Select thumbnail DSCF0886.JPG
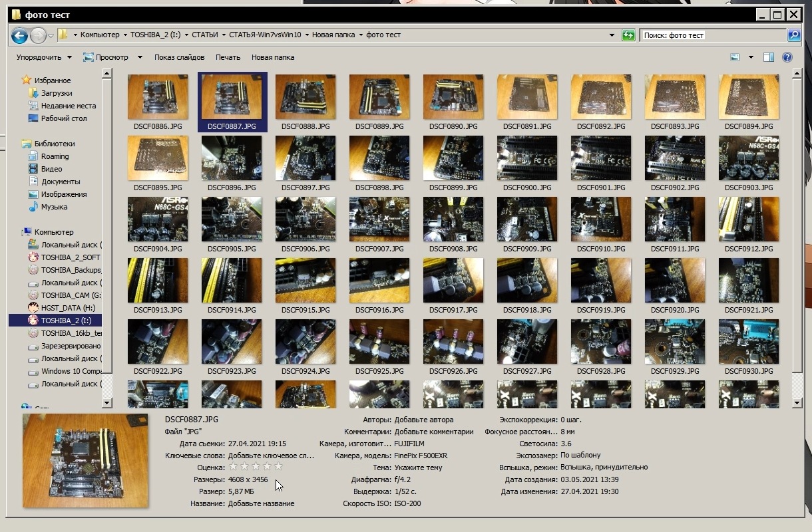Image resolution: width=812 pixels, height=532 pixels. tap(158, 102)
